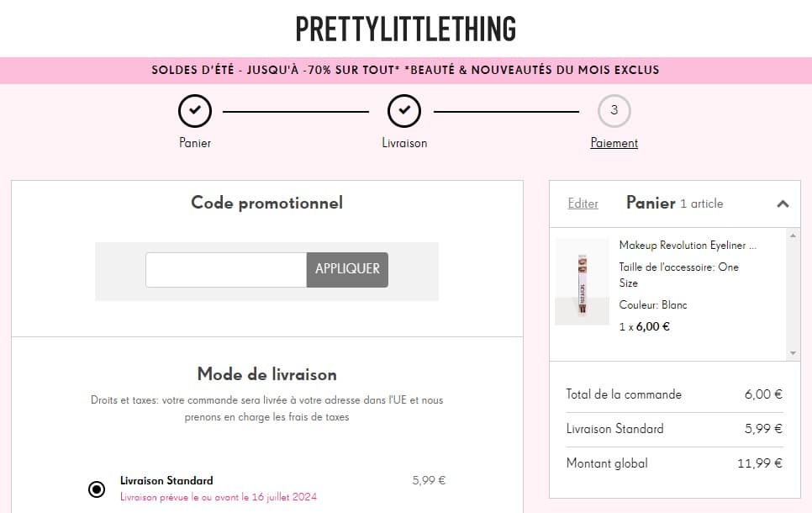The image size is (812, 513).
Task: Collapse the Panier summary panel
Action: [x=783, y=204]
